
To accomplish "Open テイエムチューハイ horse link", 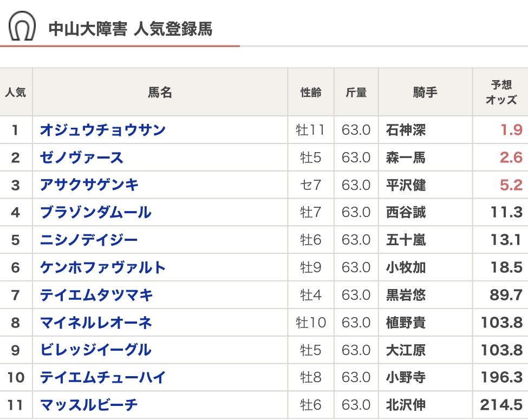I will click(x=103, y=377).
